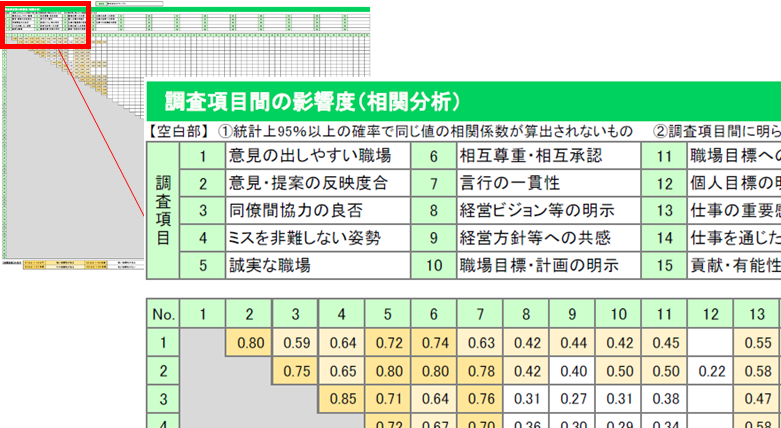This screenshot has width=781, height=428.
Task: Click the 0.75 correlation cell
Action: 297,371
